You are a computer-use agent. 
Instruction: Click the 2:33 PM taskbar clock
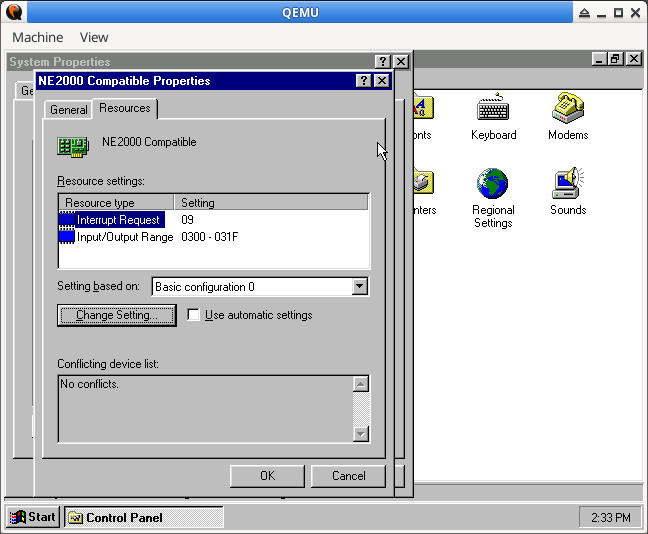coord(610,517)
